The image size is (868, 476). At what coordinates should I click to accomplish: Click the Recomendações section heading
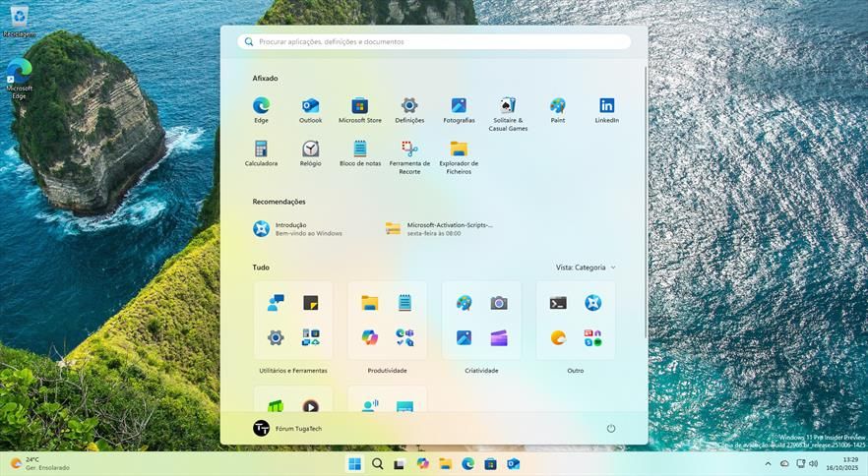pos(279,202)
